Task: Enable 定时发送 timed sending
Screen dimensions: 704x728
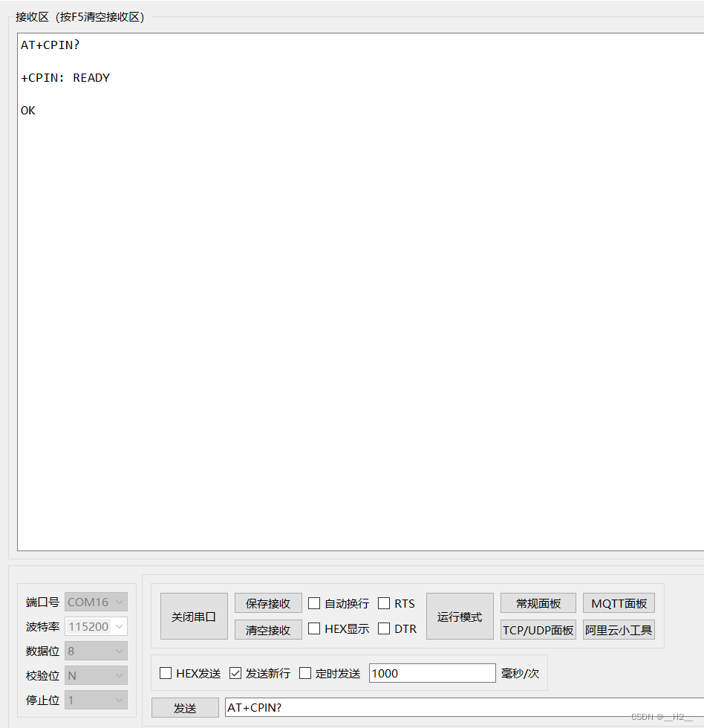Action: coord(304,673)
